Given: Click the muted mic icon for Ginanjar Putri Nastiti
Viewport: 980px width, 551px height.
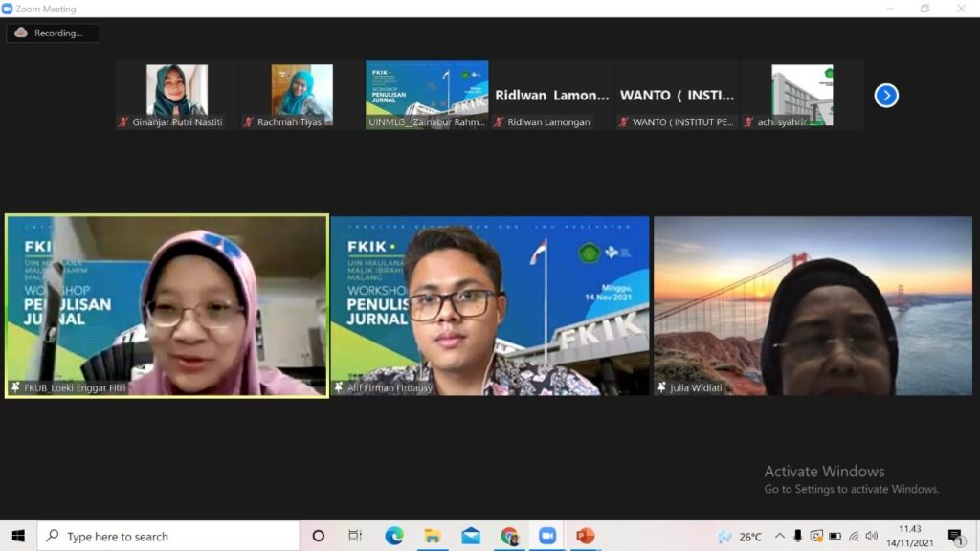Looking at the screenshot, I should [x=123, y=122].
